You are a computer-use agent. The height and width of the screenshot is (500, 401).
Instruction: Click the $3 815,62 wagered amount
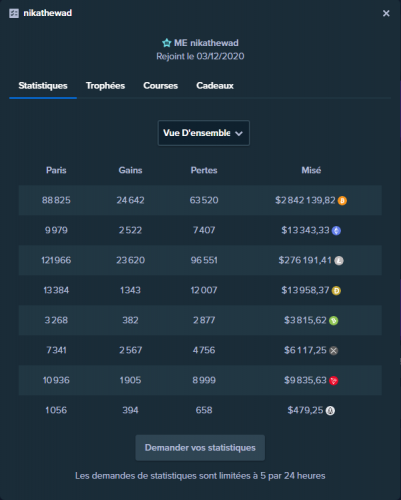click(x=305, y=320)
